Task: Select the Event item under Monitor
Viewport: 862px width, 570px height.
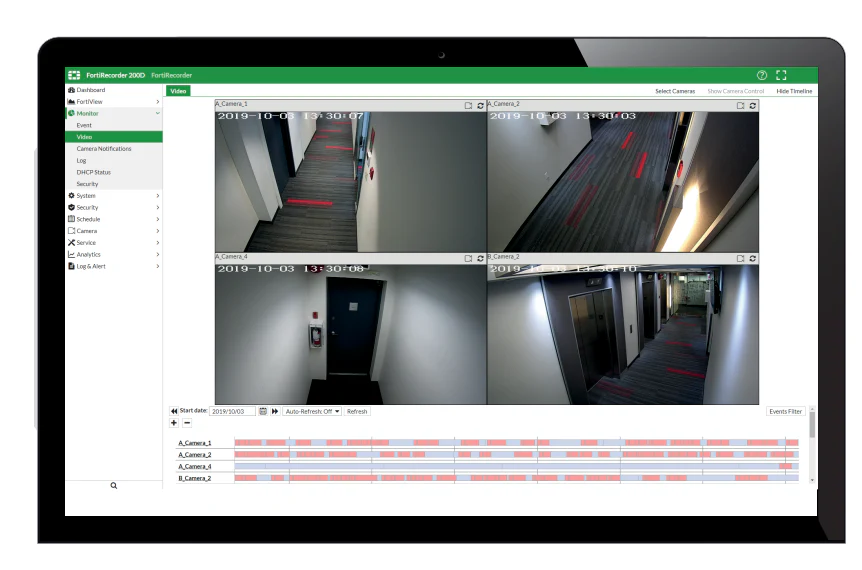Action: pos(84,125)
